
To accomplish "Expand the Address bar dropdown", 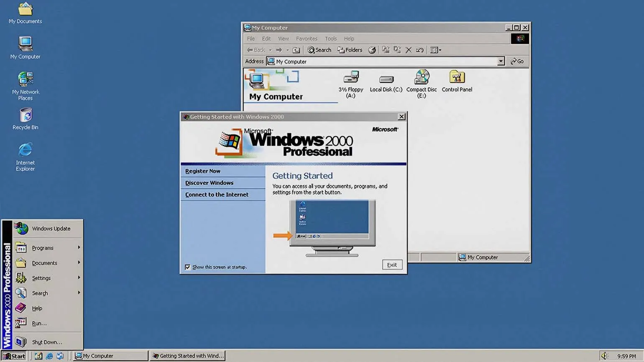I will (501, 61).
